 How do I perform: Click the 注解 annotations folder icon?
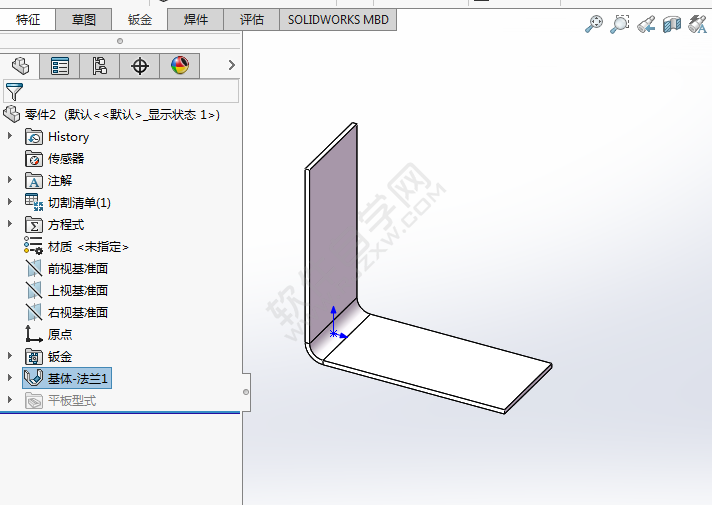(34, 181)
